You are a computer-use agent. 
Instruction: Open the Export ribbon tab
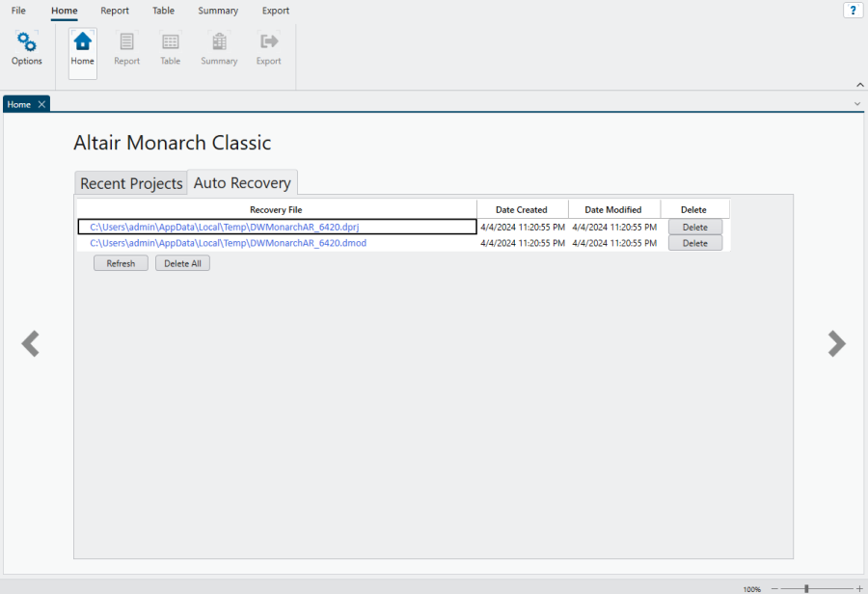275,11
